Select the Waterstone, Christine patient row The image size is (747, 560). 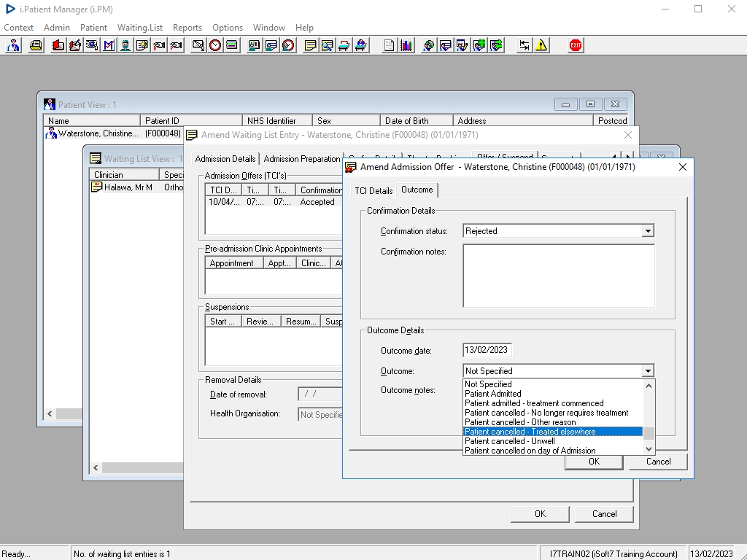point(113,134)
